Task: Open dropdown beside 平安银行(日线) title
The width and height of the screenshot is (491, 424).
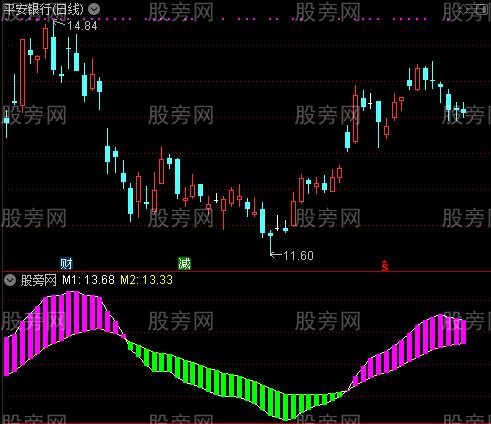Action: [94, 9]
